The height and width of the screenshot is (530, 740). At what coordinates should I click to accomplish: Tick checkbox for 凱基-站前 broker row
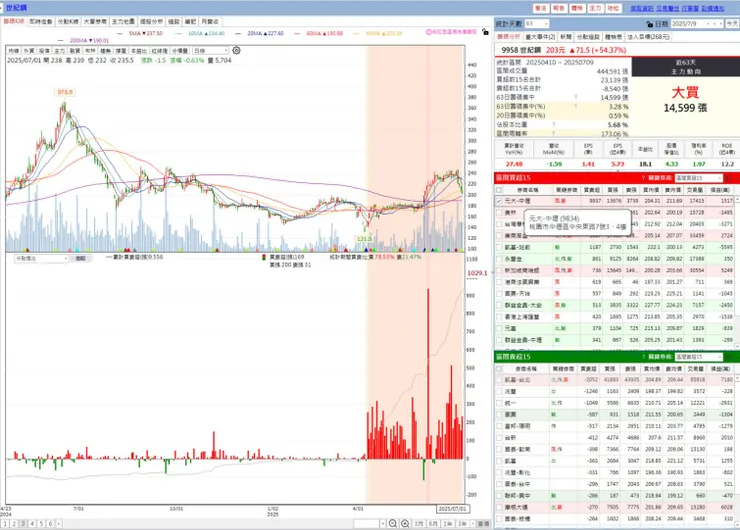point(499,247)
